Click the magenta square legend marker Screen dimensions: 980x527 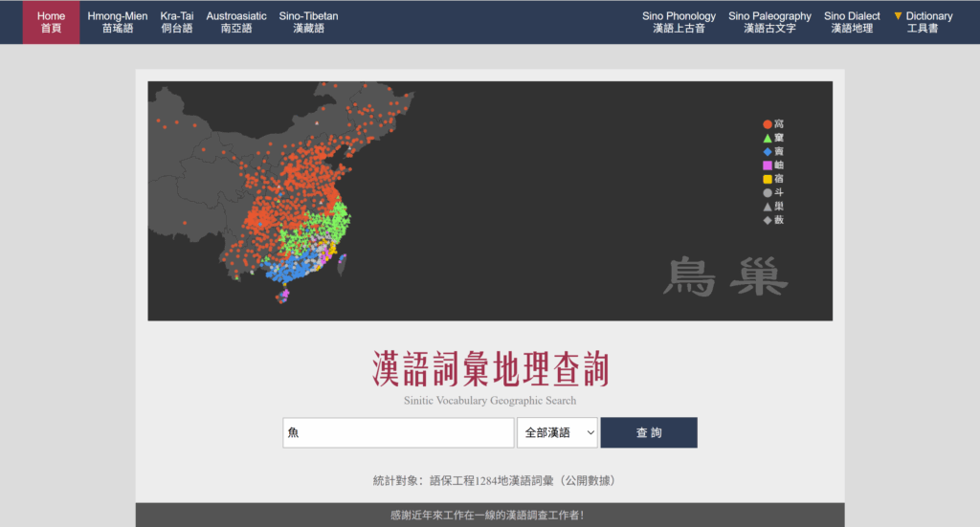(x=768, y=165)
